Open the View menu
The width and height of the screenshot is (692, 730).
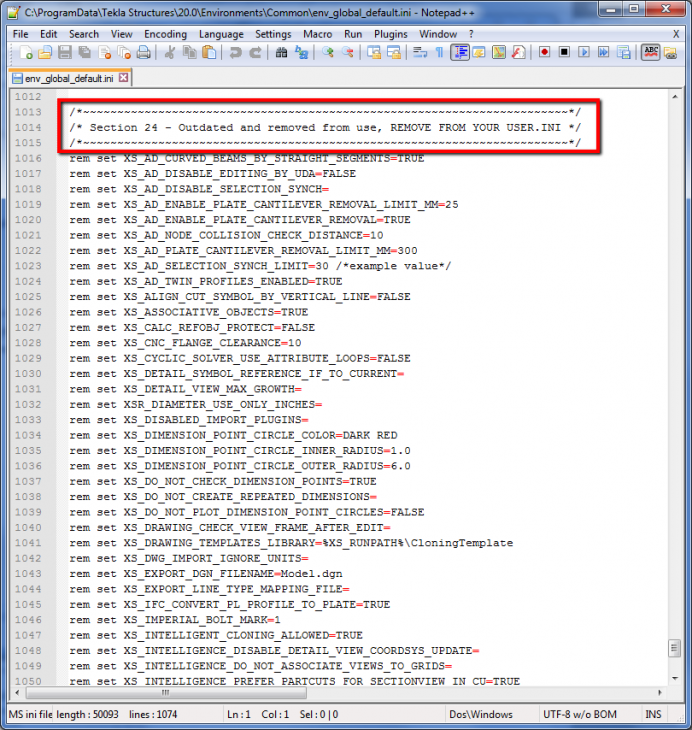pyautogui.click(x=122, y=34)
